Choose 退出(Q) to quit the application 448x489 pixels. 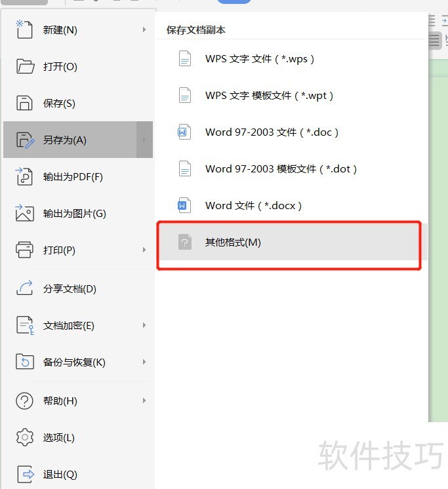tap(78, 474)
